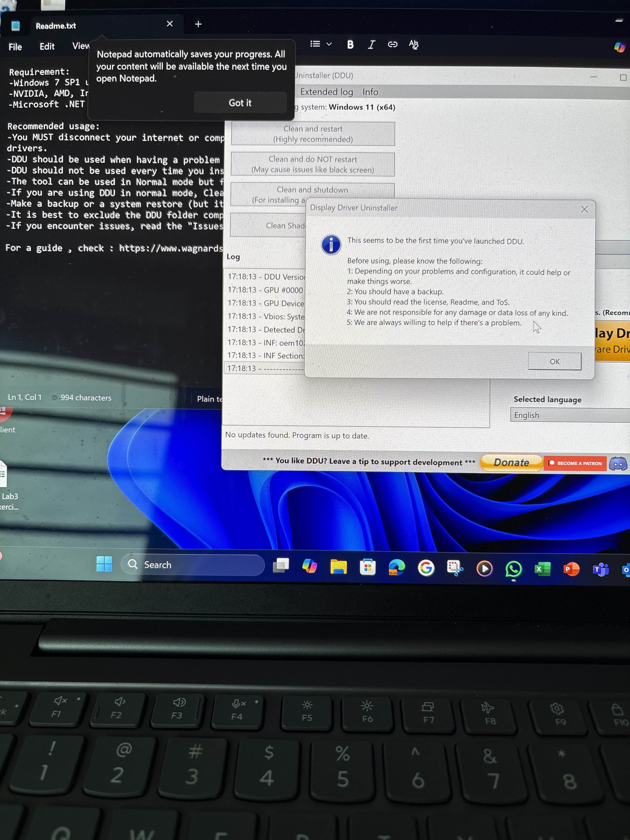
Task: Open the File menu in Notepad
Action: coord(15,47)
